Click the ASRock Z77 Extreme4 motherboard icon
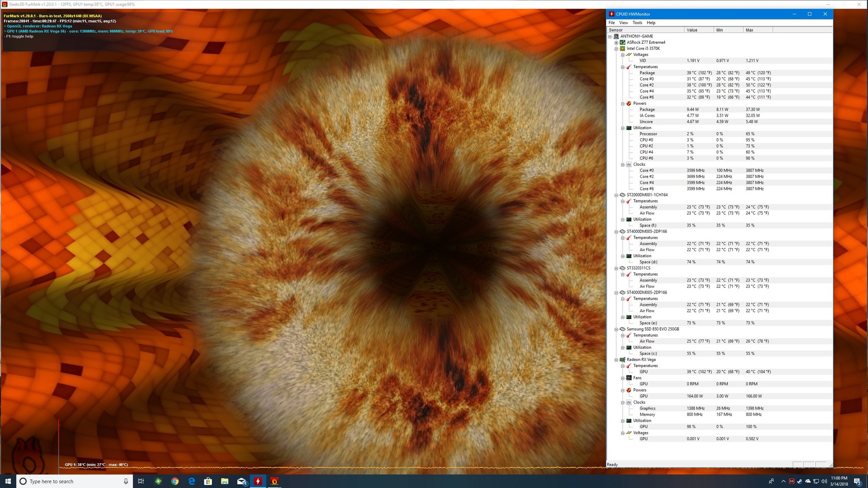This screenshot has height=488, width=868. pyautogui.click(x=622, y=43)
